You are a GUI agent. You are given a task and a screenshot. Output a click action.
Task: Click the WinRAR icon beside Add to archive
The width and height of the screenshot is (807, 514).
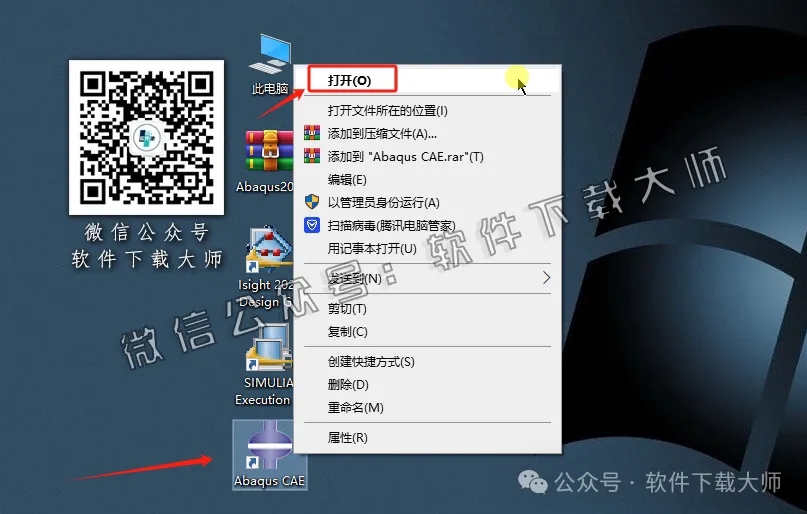point(312,133)
